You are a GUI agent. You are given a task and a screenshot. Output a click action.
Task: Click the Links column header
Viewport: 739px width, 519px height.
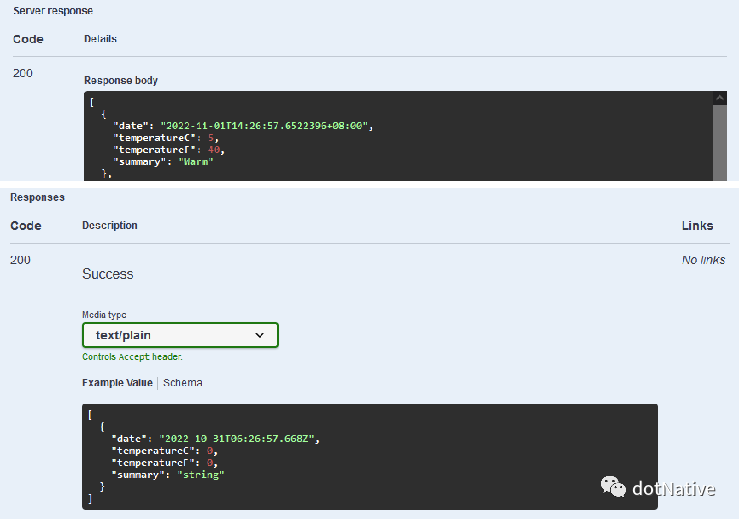click(697, 225)
